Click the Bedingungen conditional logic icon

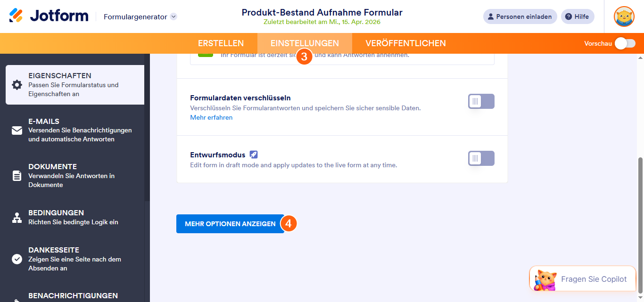coord(16,218)
